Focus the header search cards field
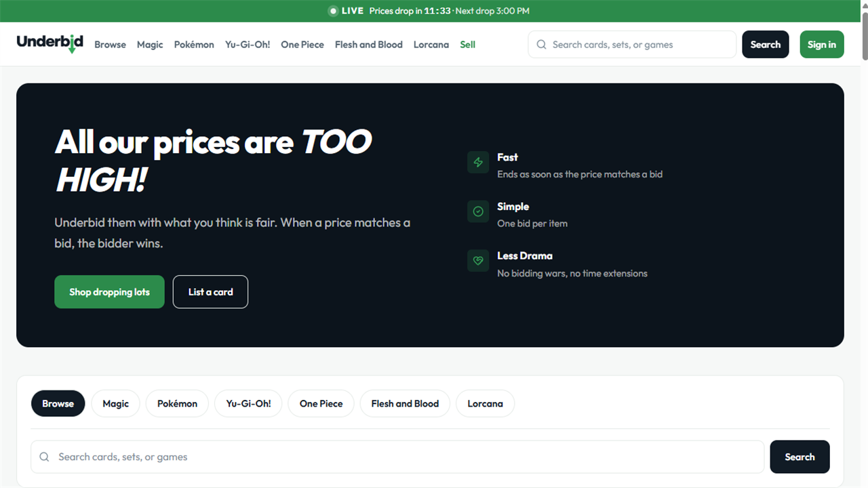 pyautogui.click(x=632, y=45)
